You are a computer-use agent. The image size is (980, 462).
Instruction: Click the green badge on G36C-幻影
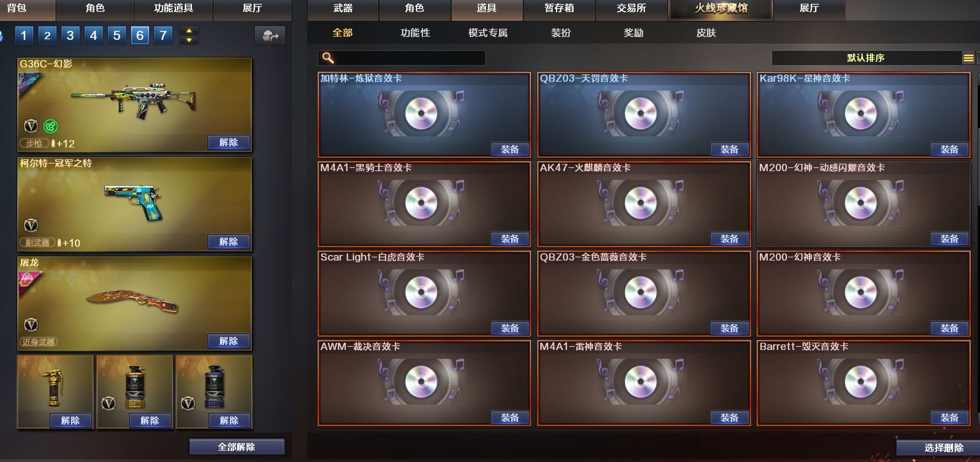pos(50,126)
